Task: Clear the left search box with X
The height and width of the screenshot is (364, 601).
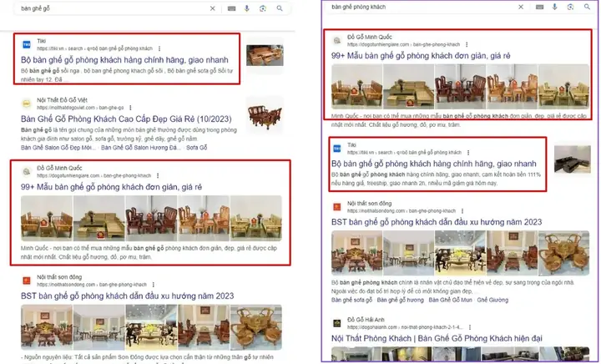Action: click(211, 8)
